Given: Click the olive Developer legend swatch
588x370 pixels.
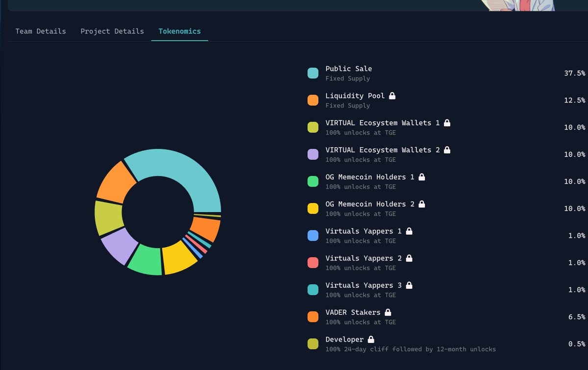Looking at the screenshot, I should (x=313, y=344).
